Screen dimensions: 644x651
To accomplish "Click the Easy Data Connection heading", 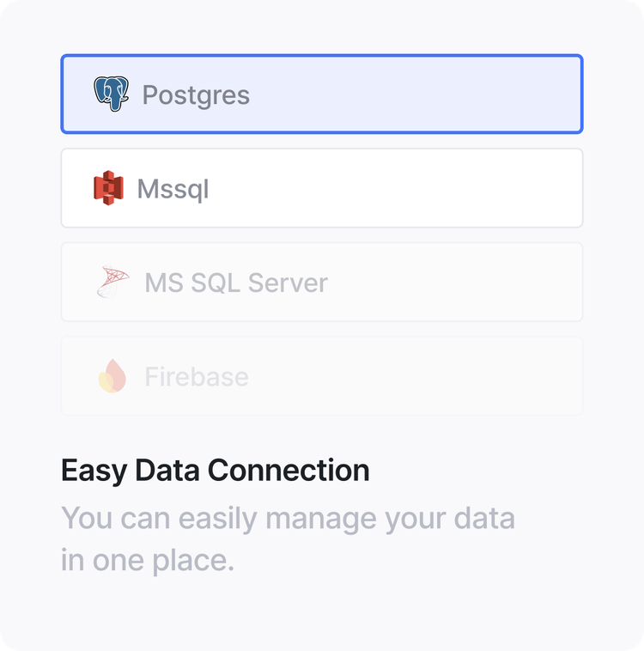I will (x=215, y=471).
